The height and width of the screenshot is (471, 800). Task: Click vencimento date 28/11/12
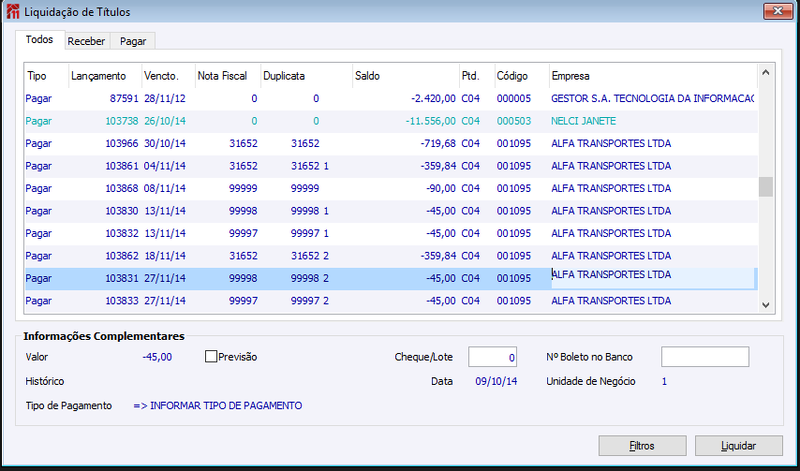click(x=164, y=98)
